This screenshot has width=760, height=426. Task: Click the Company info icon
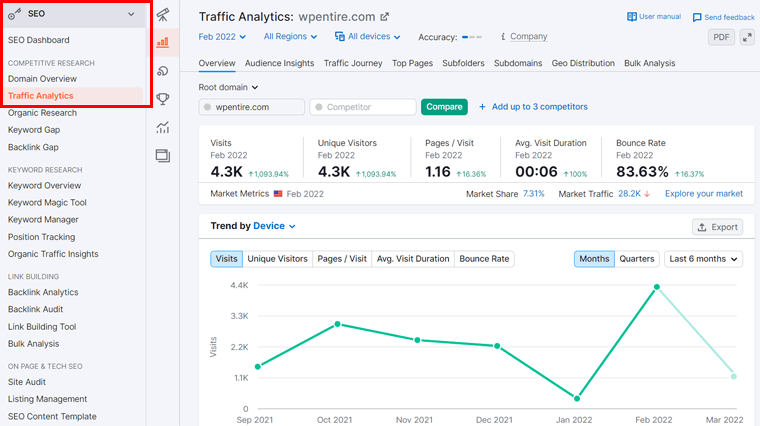[x=503, y=36]
